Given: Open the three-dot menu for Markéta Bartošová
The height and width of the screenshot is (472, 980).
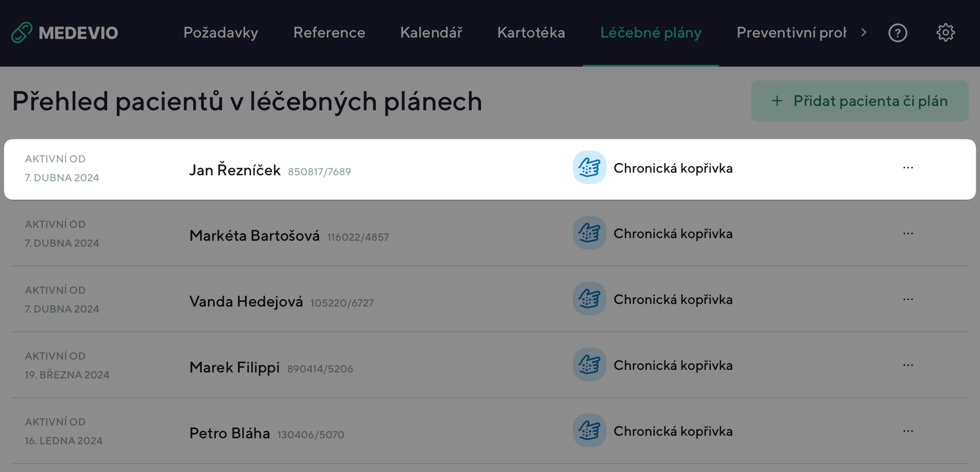Looking at the screenshot, I should (x=908, y=233).
